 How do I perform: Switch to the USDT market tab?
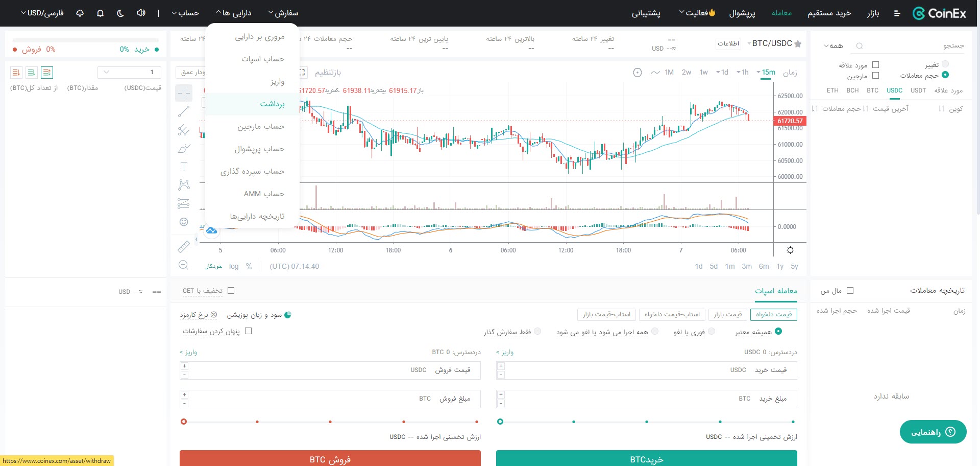point(918,90)
